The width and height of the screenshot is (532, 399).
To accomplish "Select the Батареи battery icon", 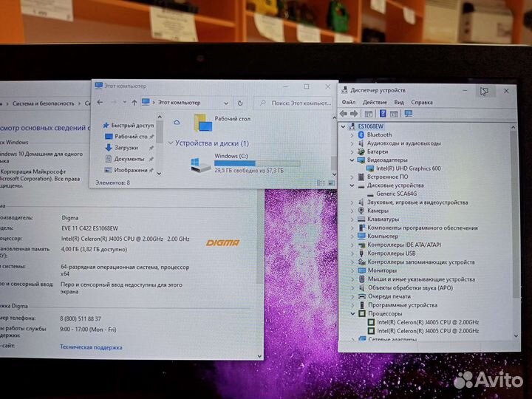I will [361, 151].
